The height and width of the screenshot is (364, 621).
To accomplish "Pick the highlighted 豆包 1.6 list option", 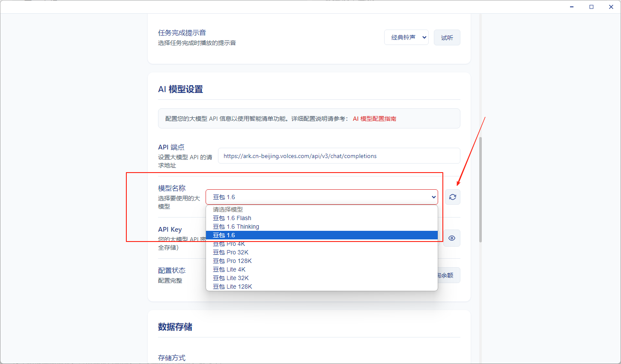I will 322,235.
